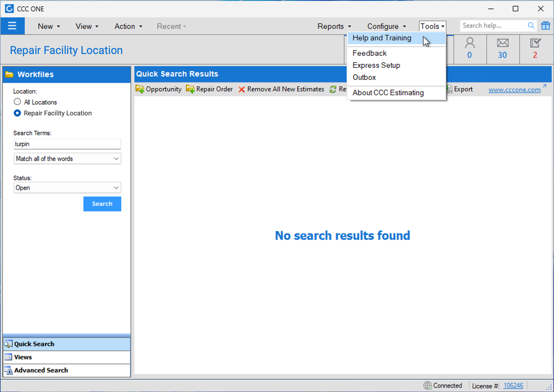Click the green refresh arrows icon

333,89
